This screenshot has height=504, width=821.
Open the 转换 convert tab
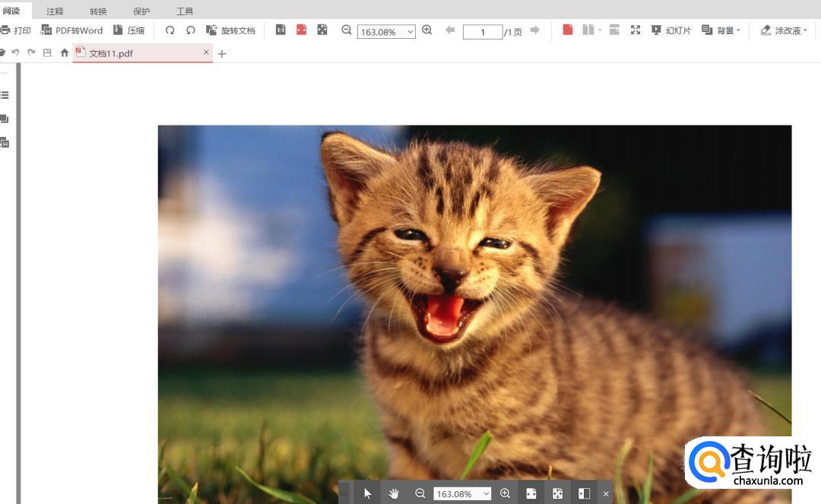[x=98, y=11]
